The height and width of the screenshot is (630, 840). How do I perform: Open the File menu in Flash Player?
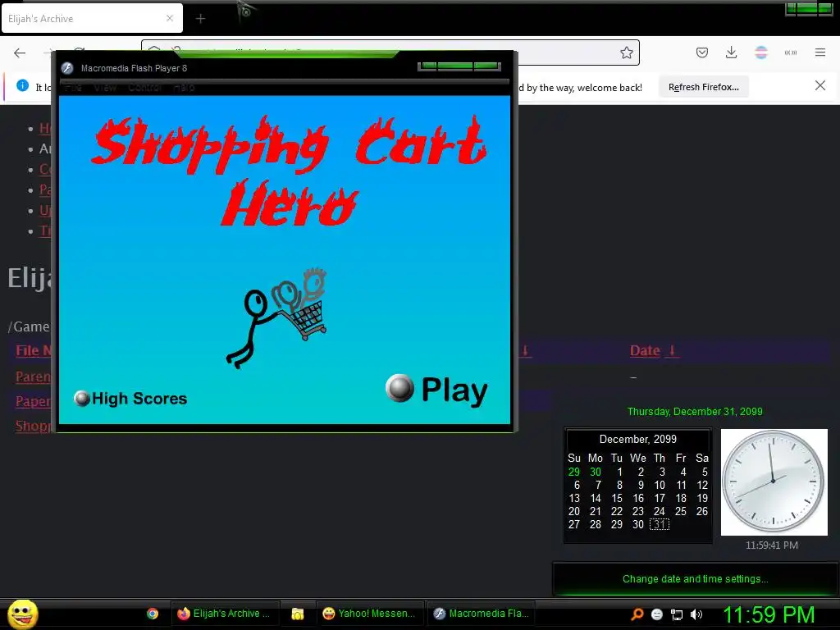click(73, 87)
